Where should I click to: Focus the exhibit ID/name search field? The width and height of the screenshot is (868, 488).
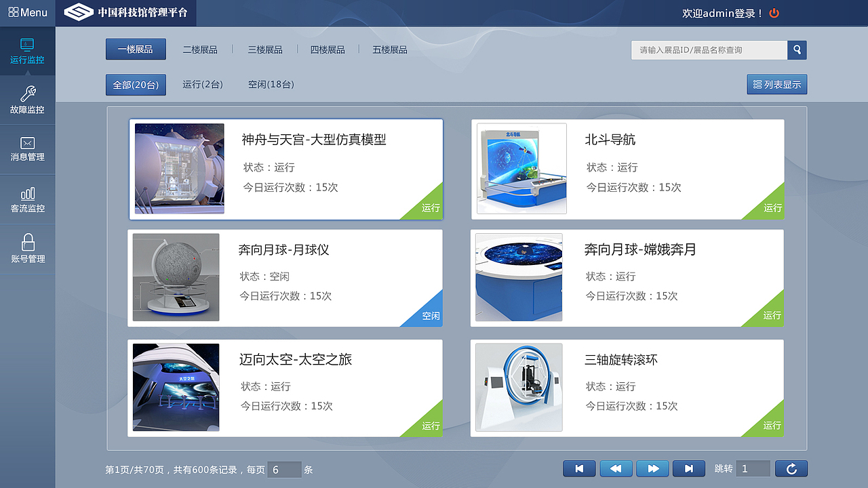tap(709, 50)
